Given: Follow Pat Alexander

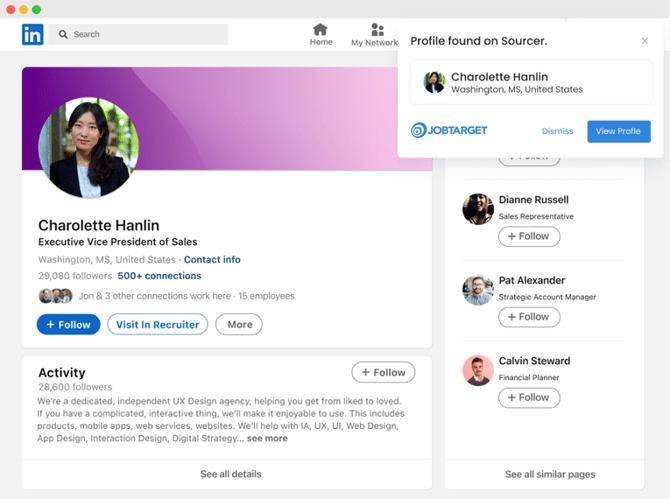Looking at the screenshot, I should 529,317.
